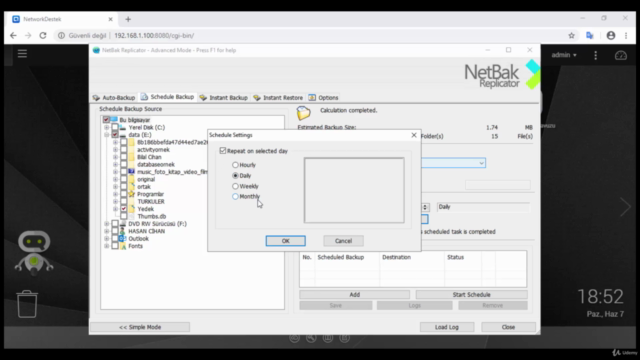
Task: Expand the Programlar folder node
Action: click(115, 194)
